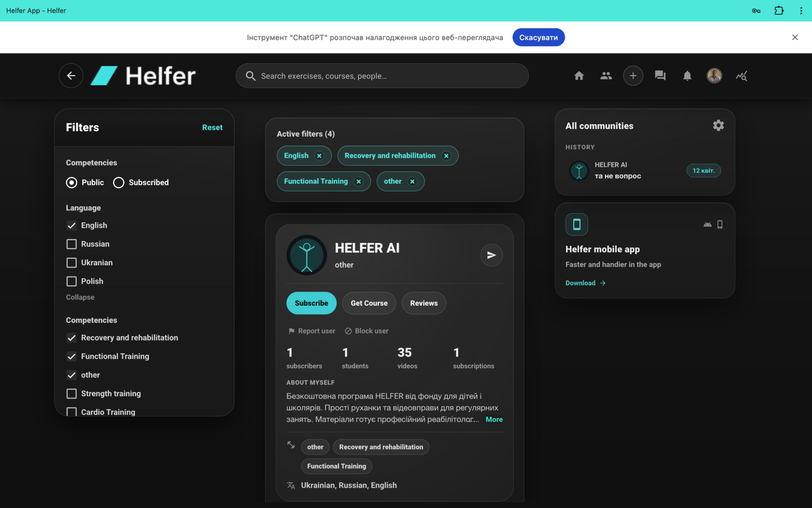Reset all filters

[x=212, y=127]
